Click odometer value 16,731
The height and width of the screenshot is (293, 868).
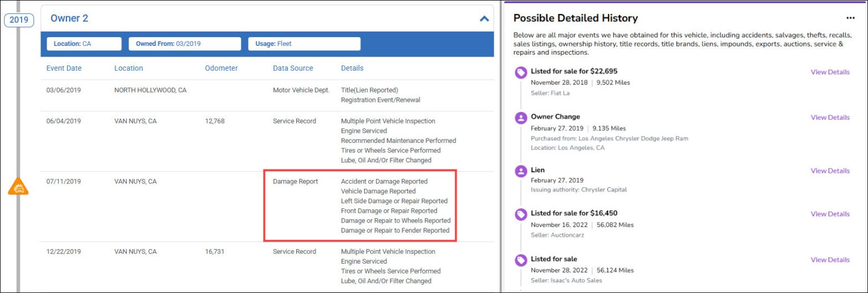215,251
